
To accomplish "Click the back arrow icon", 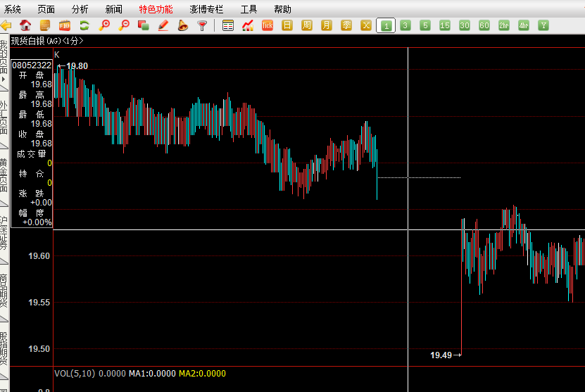I will 6,25.
